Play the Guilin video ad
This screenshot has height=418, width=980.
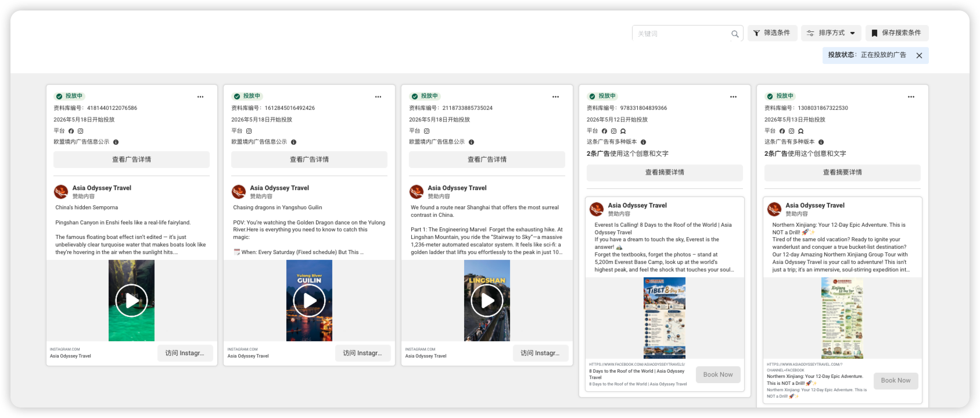(309, 301)
